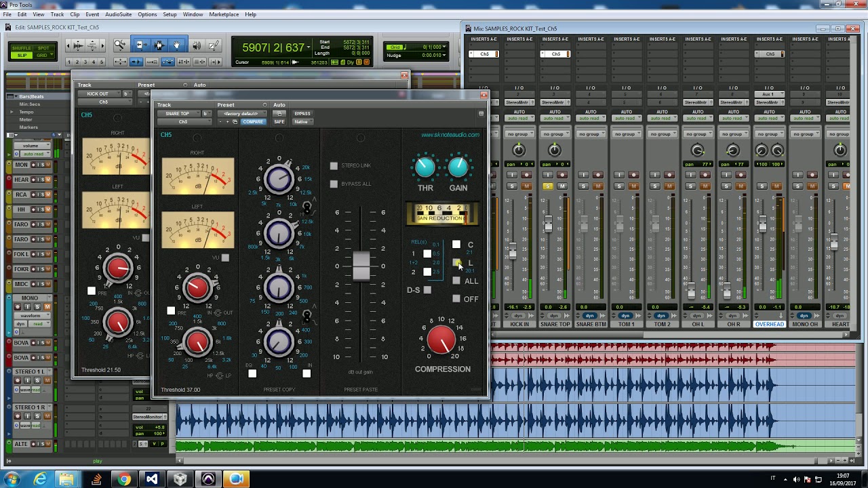Solo the SNARE TOP channel in mixer

pyautogui.click(x=548, y=186)
